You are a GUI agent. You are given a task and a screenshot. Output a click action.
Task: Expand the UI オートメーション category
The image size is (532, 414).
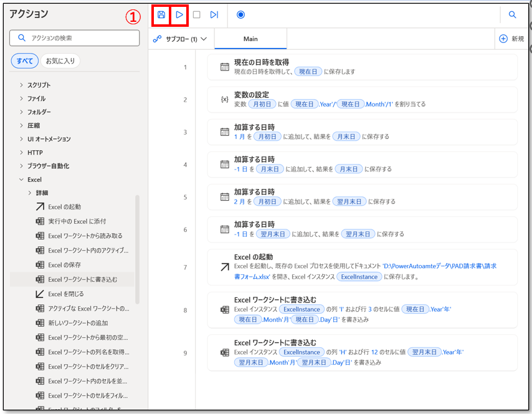click(x=49, y=139)
